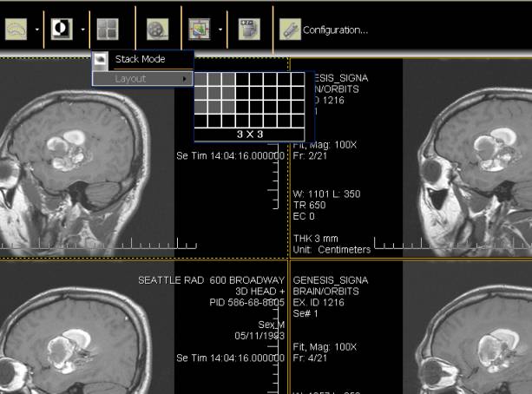Click the invert contrast half-circle icon
532x394 pixels.
tap(62, 30)
